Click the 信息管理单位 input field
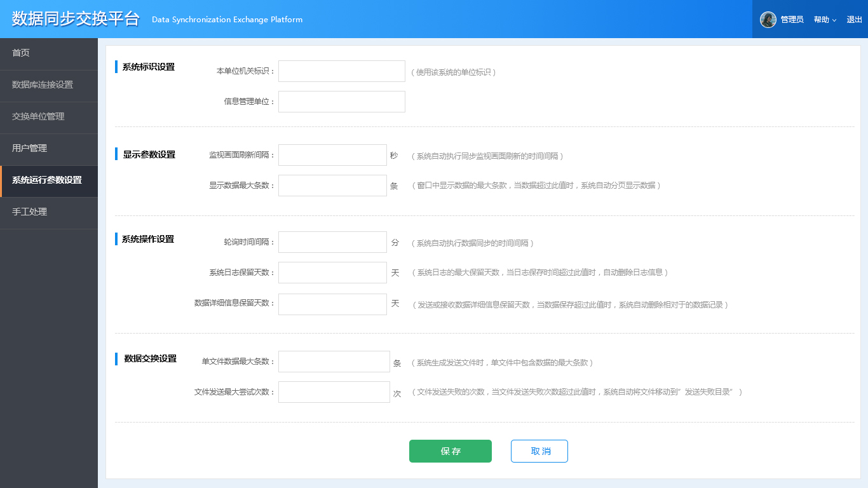The image size is (868, 488). (342, 102)
